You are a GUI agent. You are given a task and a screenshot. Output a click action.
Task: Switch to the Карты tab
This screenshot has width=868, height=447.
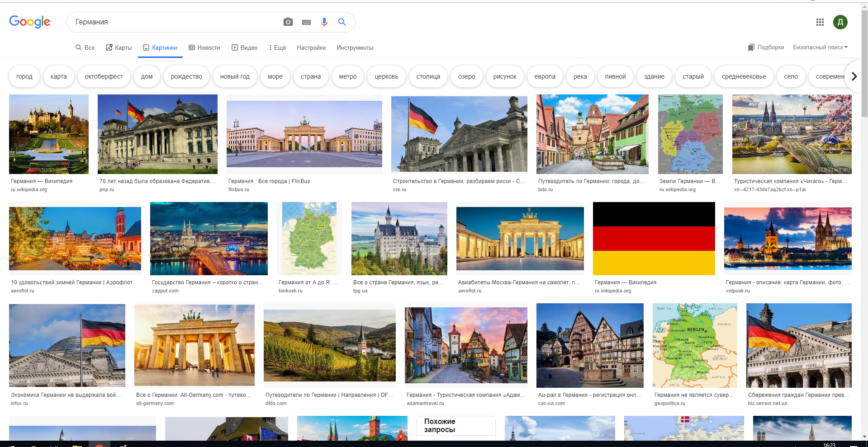[119, 47]
